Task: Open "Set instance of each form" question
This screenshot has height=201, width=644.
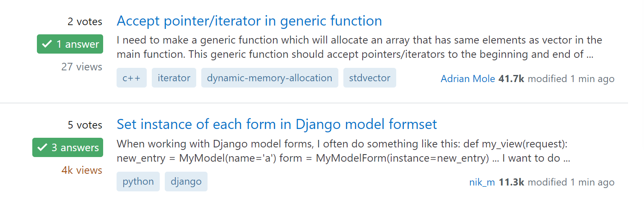Action: [x=277, y=124]
